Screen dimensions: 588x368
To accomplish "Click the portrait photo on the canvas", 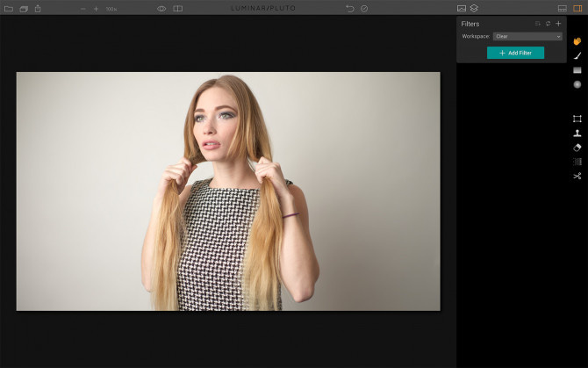I will click(228, 191).
